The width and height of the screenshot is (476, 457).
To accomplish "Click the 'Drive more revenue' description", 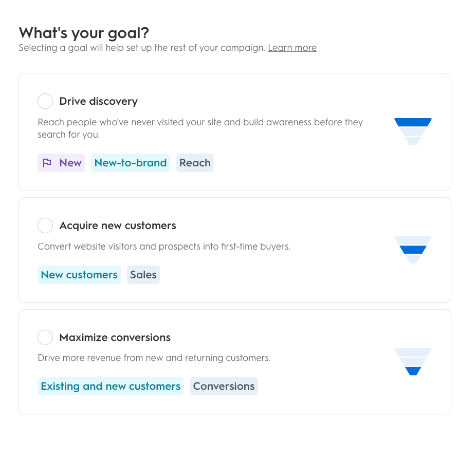I will [x=154, y=358].
